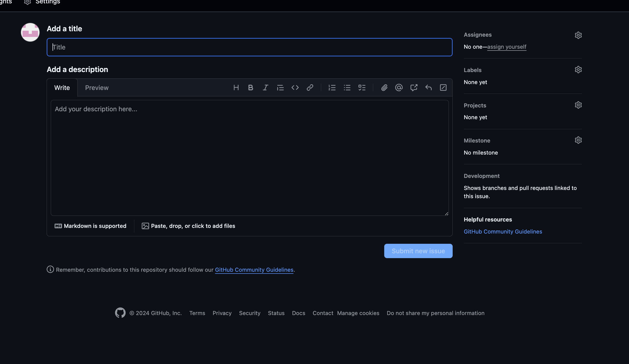Insert a heading with the H icon
The height and width of the screenshot is (364, 629).
pos(236,88)
